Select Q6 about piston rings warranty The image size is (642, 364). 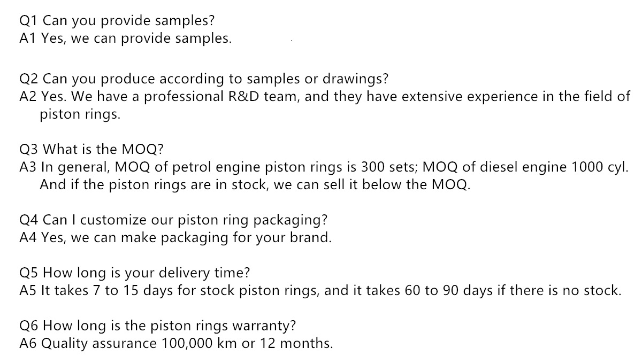(x=158, y=326)
